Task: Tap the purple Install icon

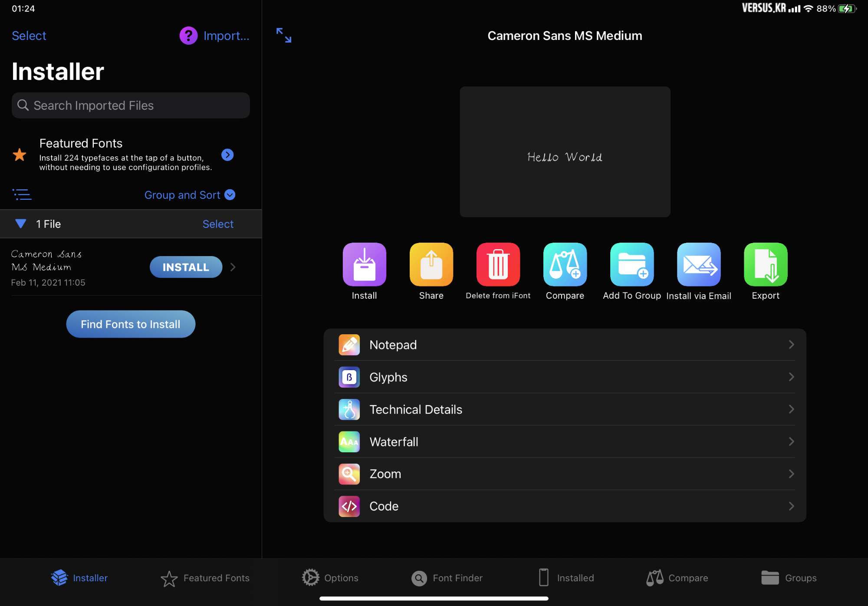Action: 364,264
